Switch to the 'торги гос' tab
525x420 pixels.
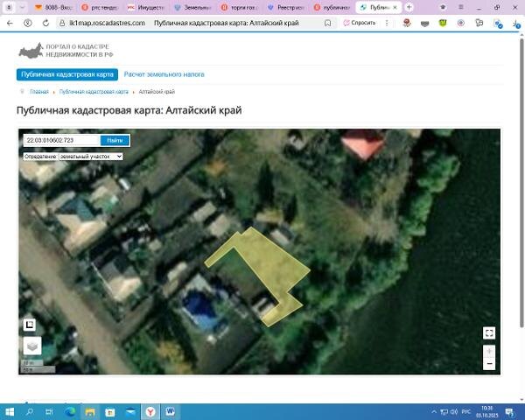(239, 7)
